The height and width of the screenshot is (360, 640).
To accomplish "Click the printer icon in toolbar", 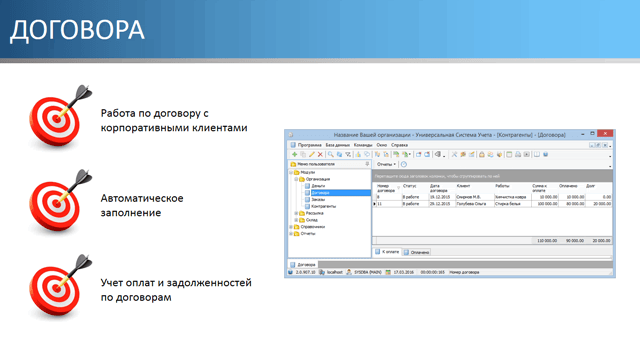I will 518,155.
